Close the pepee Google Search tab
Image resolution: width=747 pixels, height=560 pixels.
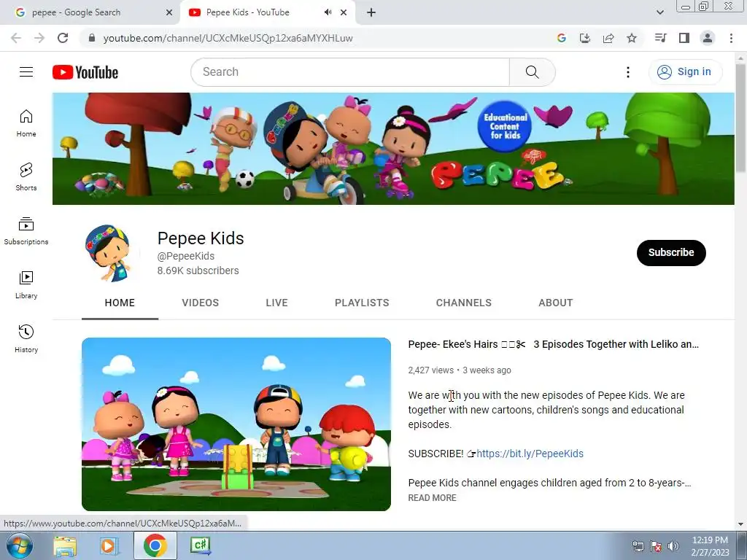coord(169,12)
